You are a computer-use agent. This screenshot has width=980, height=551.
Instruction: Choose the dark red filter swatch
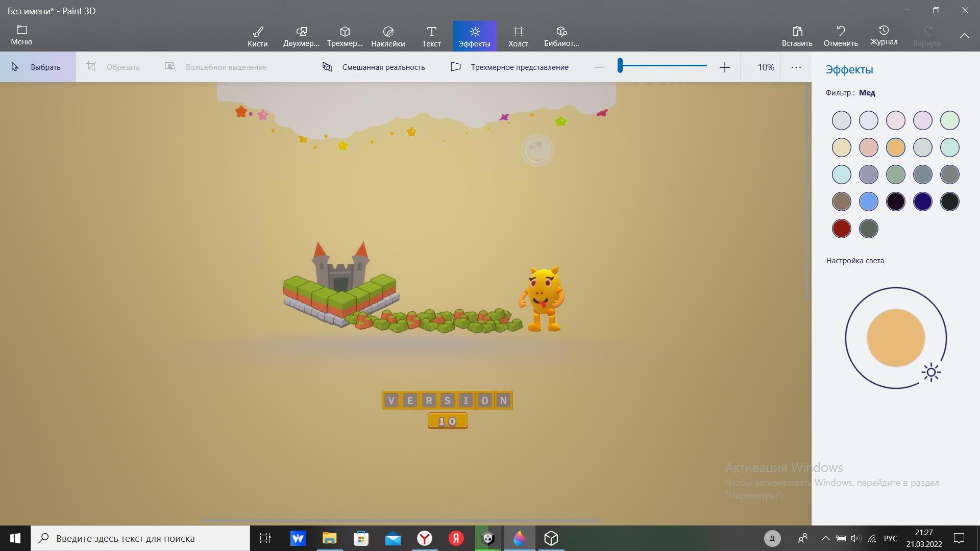pyautogui.click(x=841, y=229)
